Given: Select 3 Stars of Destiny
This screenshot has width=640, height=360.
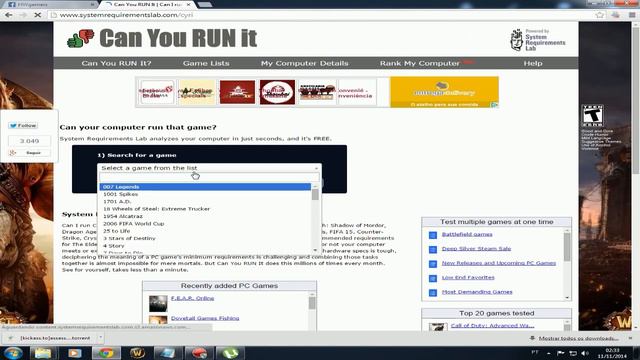Looking at the screenshot, I should click(205, 238).
